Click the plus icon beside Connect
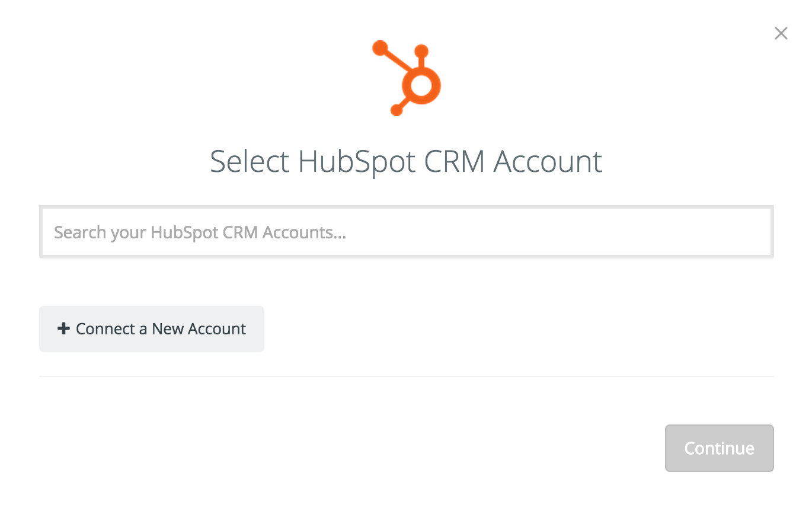Image resolution: width=812 pixels, height=511 pixels. [63, 328]
